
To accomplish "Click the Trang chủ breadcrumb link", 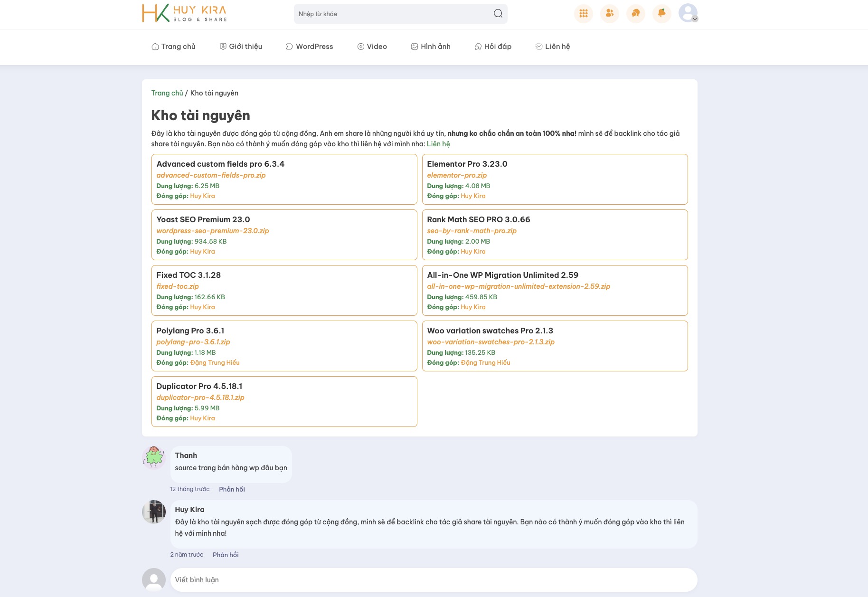I will [167, 93].
